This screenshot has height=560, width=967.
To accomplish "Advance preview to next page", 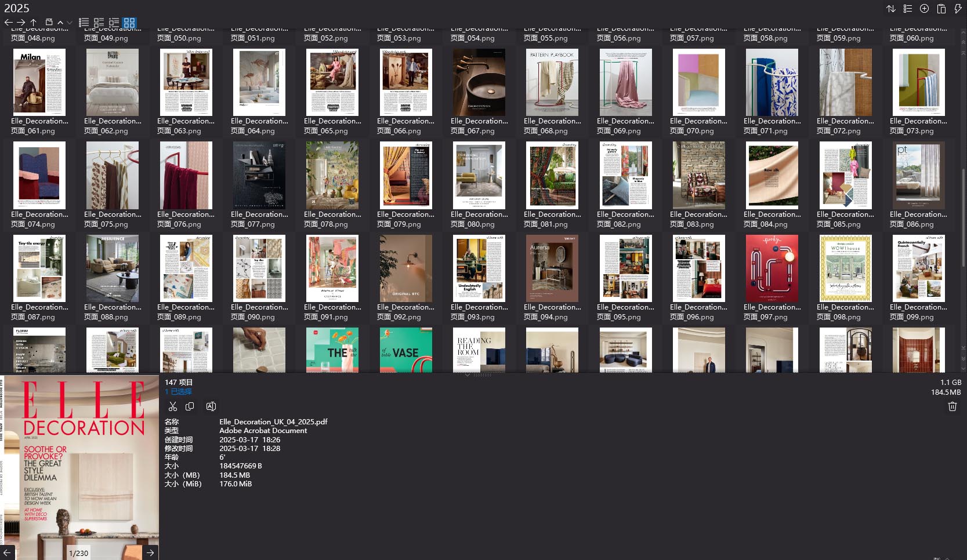I will tap(150, 552).
